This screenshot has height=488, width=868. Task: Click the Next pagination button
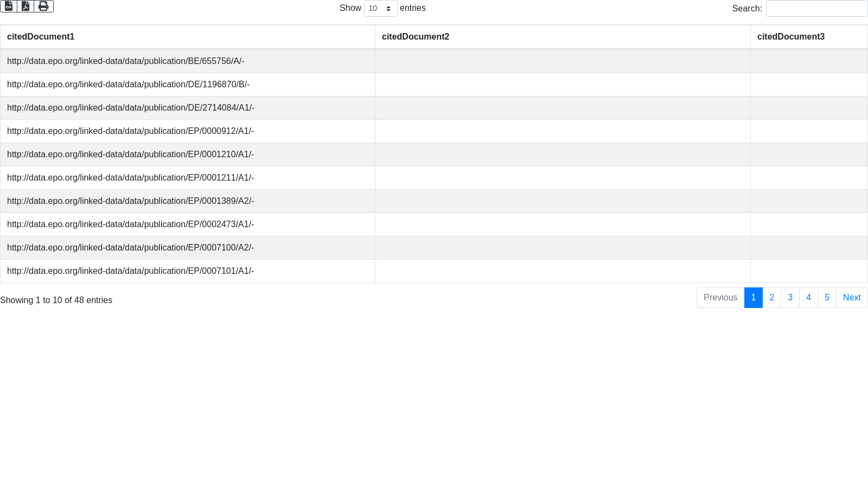click(851, 298)
